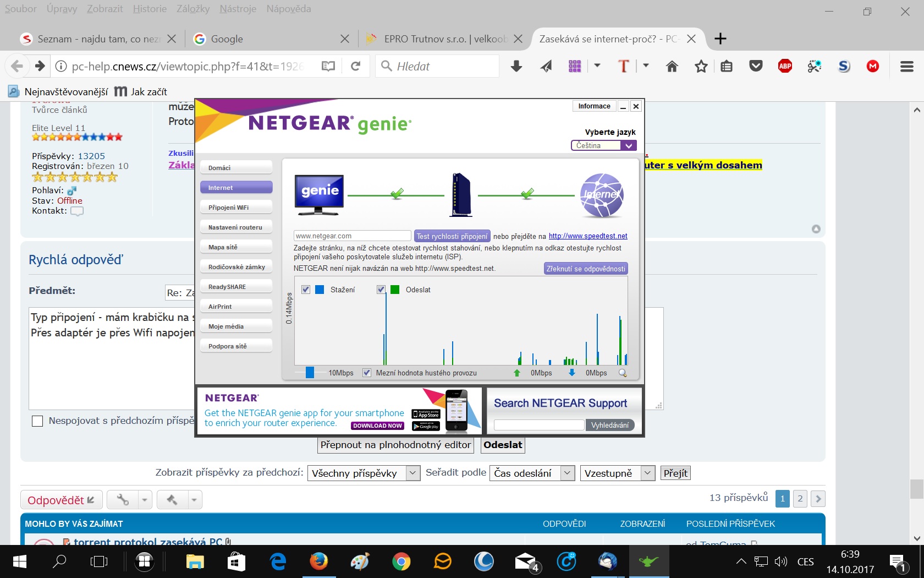Toggle Mezní hodnota hustého provozu checkbox
The height and width of the screenshot is (578, 924).
(x=367, y=373)
